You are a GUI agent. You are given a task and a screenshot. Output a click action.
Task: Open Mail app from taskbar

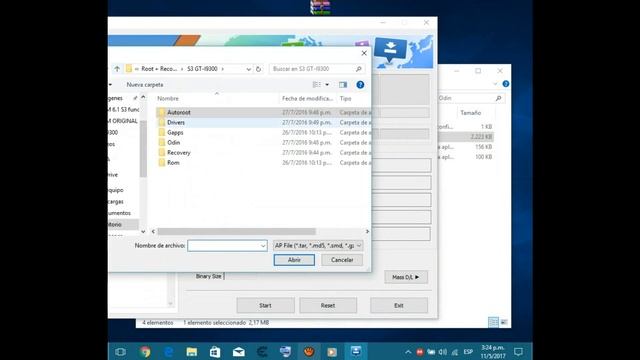click(x=239, y=351)
